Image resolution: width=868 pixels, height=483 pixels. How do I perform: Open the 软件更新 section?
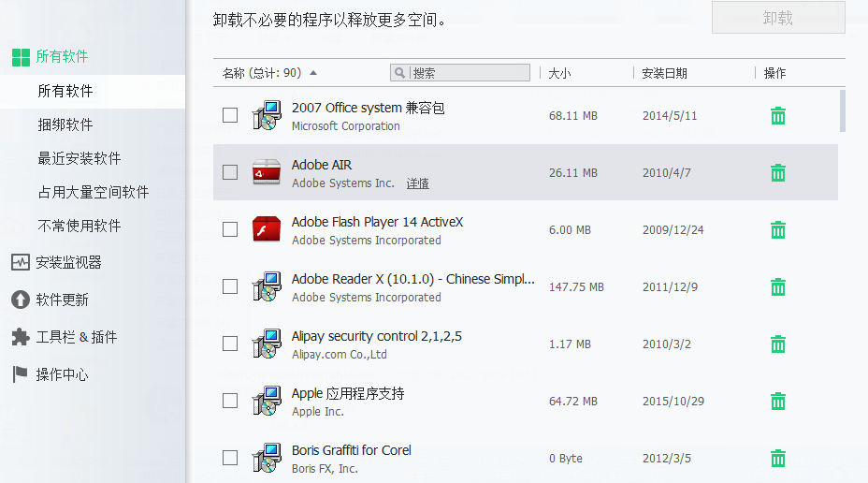coord(62,300)
